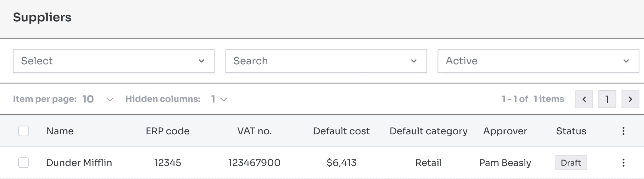The image size is (644, 179).
Task: Click the chevron in the Select dropdown
Action: (201, 61)
